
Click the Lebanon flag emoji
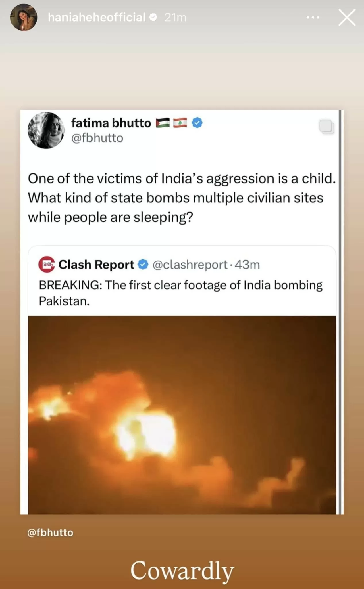180,123
